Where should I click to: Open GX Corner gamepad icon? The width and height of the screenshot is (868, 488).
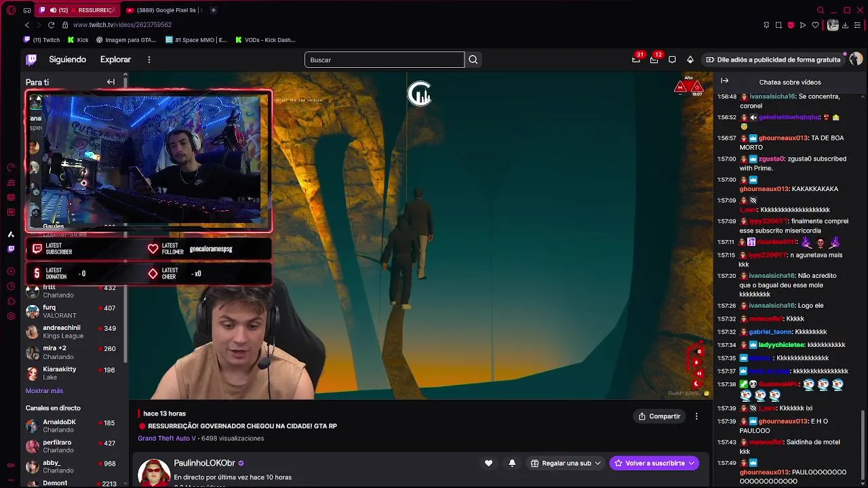click(x=26, y=10)
